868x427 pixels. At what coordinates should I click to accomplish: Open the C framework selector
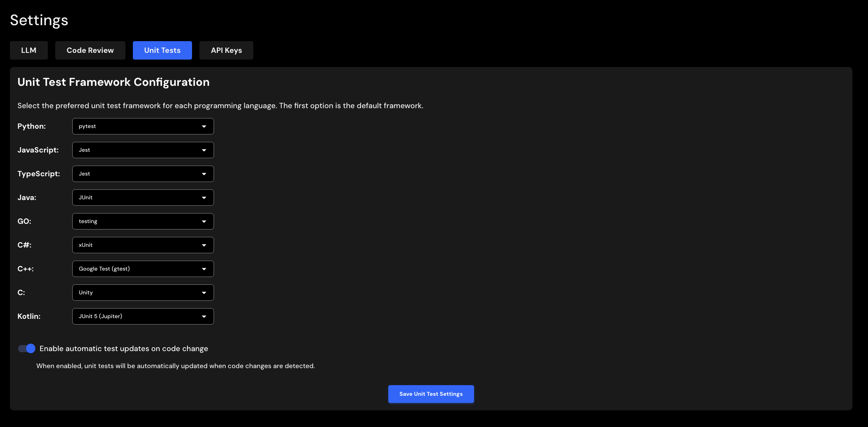click(x=143, y=293)
